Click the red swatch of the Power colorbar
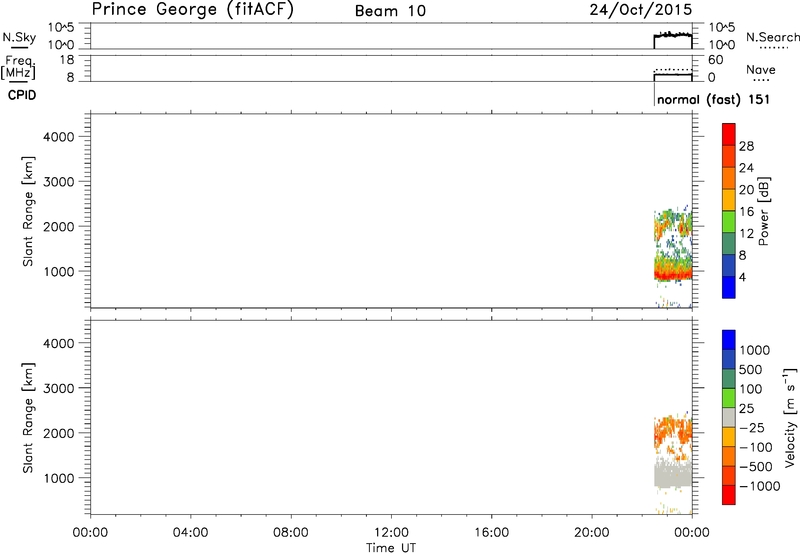The height and width of the screenshot is (554, 800). 729,134
